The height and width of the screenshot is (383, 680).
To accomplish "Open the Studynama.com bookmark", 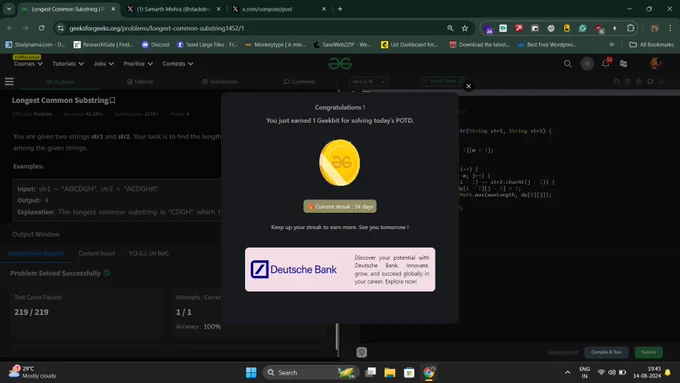I will tap(35, 45).
